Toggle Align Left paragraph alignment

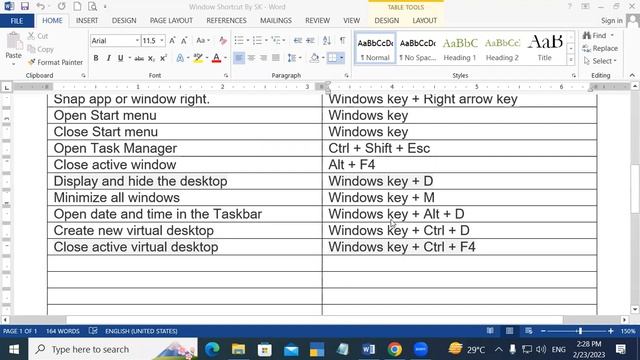pos(239,58)
